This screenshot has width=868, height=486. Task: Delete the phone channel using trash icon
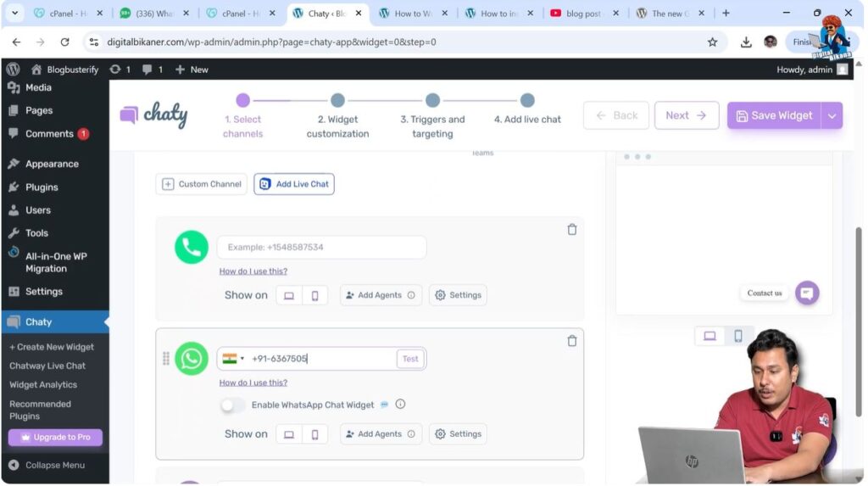pyautogui.click(x=571, y=230)
